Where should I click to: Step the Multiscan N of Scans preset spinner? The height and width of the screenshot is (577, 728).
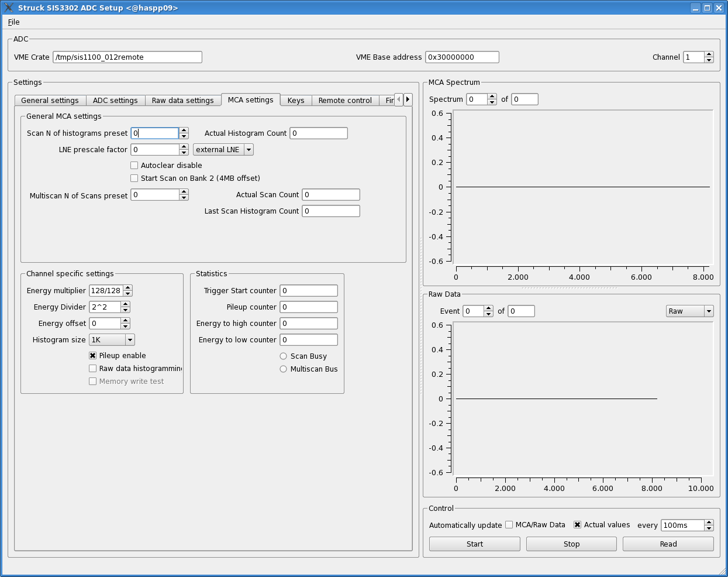tap(184, 195)
